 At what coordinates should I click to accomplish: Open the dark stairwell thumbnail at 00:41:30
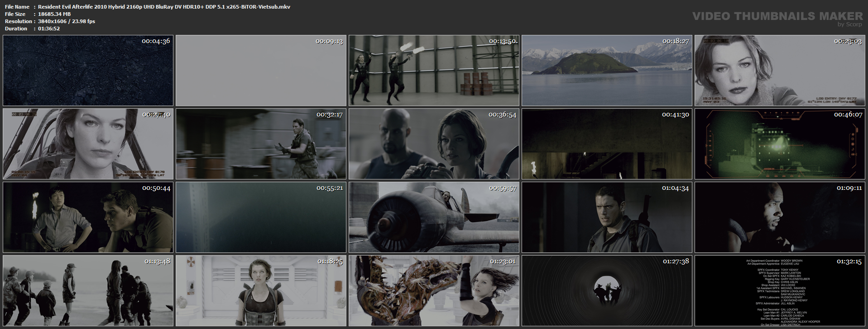click(607, 144)
